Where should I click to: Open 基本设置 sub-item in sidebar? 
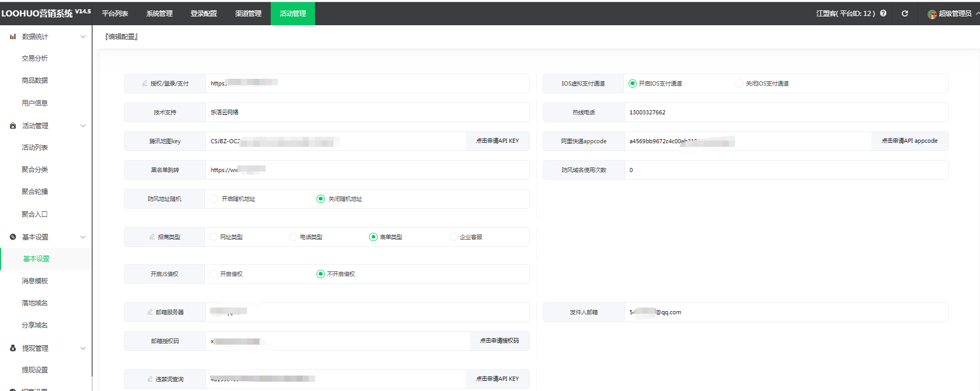coord(36,259)
